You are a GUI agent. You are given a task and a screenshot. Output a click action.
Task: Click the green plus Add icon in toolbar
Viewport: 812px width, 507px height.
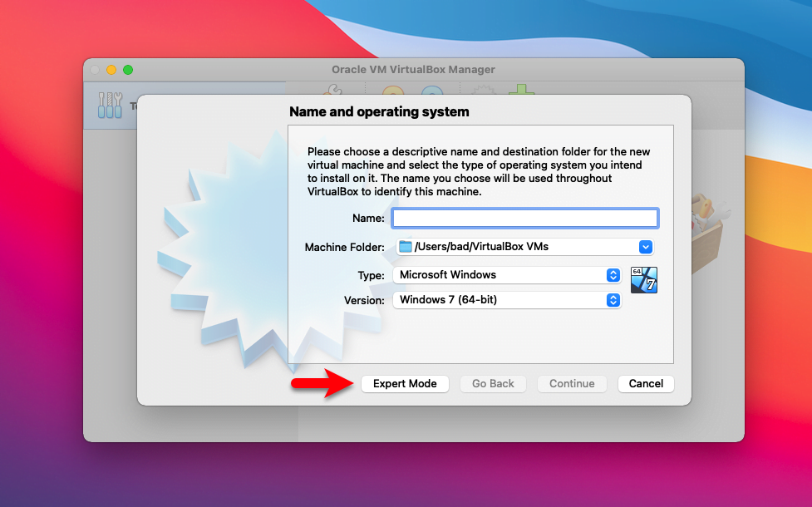pyautogui.click(x=521, y=90)
